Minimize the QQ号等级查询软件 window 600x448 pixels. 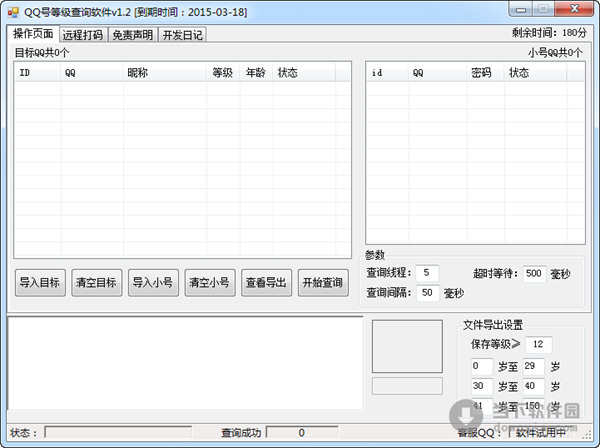click(x=521, y=10)
